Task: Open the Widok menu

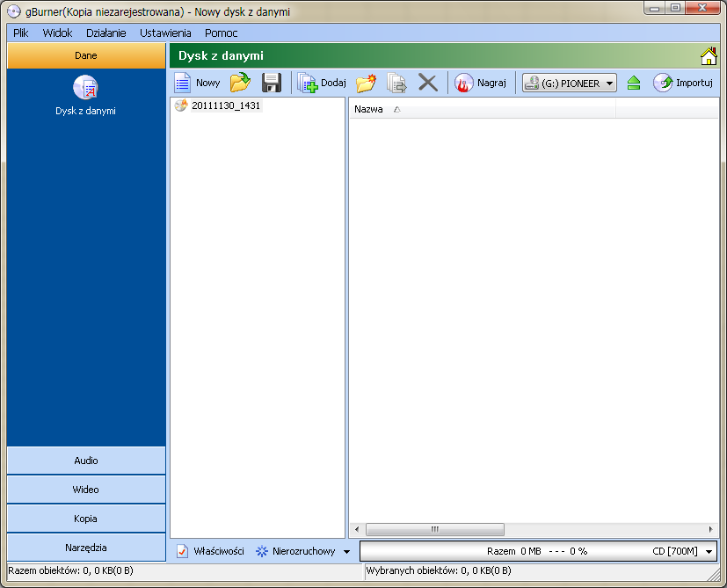Action: [x=57, y=33]
